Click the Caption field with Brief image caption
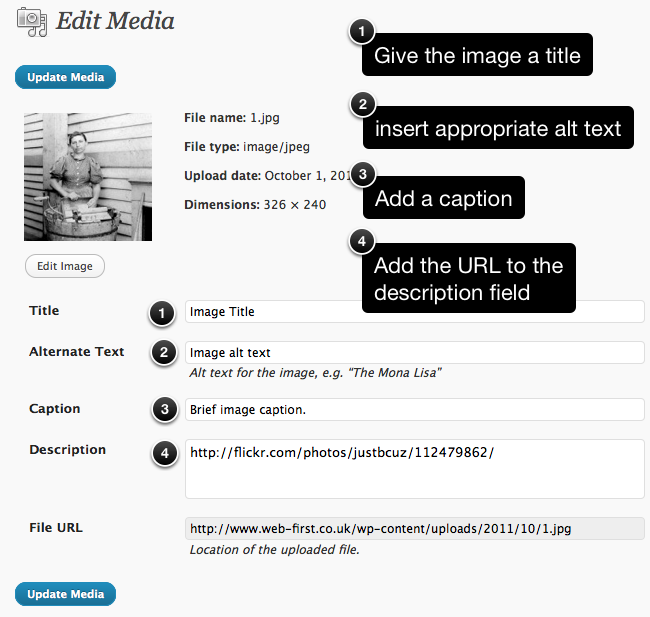 415,409
